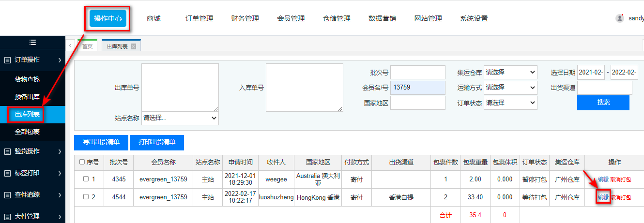This screenshot has width=644, height=223.
Task: Click the 入库单号 text area
Action: coord(305,88)
